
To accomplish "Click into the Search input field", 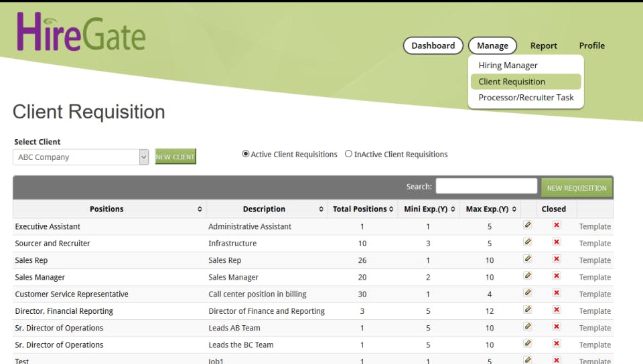I will 486,186.
